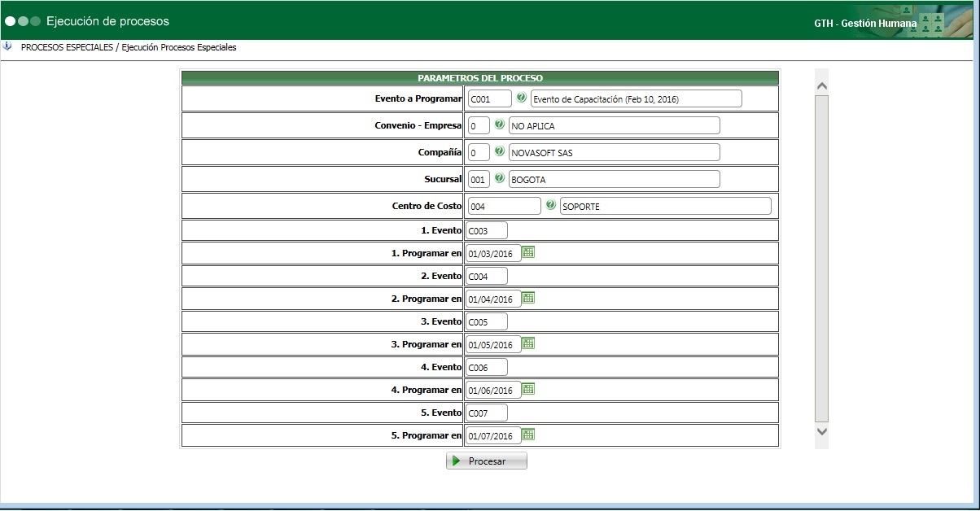Open calendar for 1. Programar en
This screenshot has width=980, height=511.
528,252
